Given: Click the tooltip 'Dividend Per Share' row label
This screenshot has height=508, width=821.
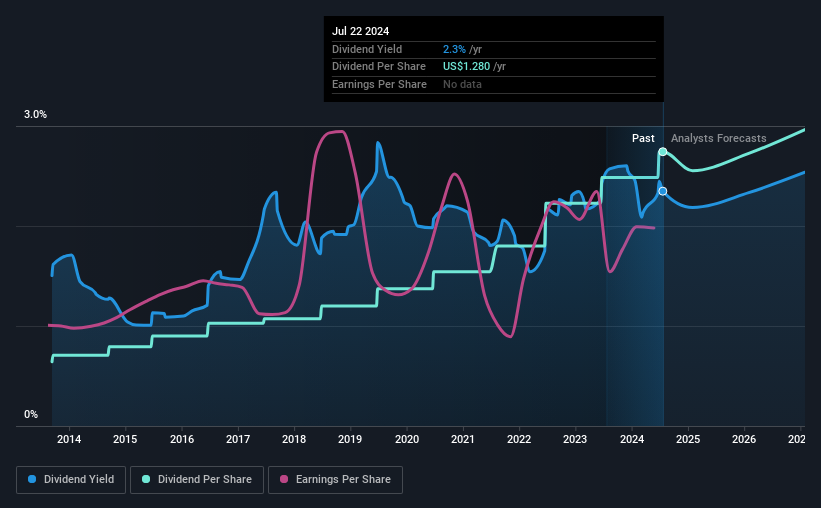Looking at the screenshot, I should pos(379,67).
